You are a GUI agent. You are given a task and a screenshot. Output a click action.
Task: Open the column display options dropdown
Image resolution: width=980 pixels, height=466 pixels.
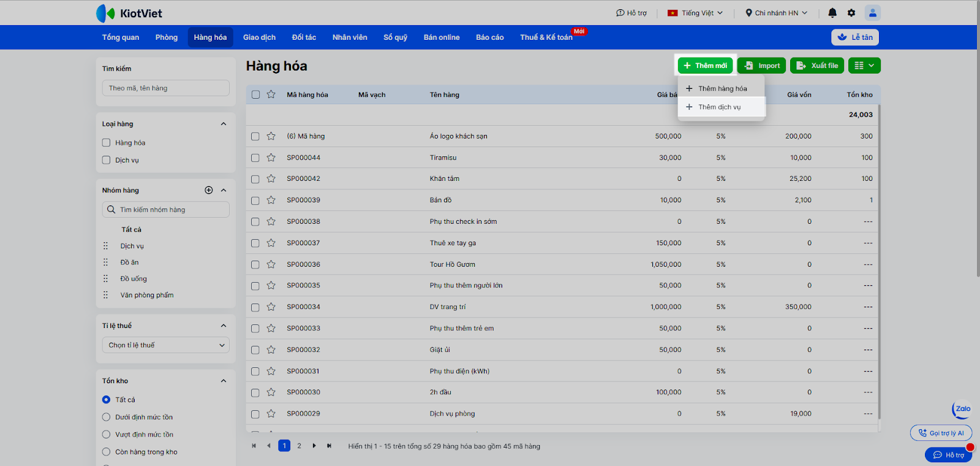(864, 66)
